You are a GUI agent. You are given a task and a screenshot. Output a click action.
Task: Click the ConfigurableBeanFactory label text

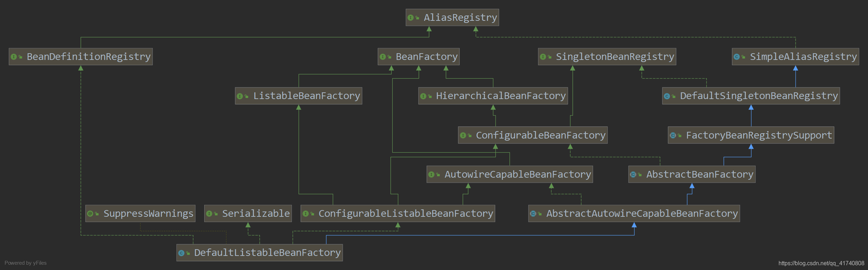point(541,135)
